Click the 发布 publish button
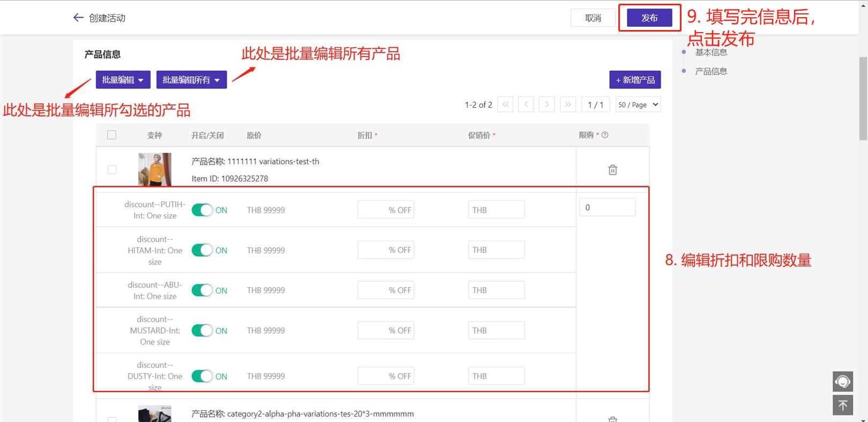The height and width of the screenshot is (422, 868). pyautogui.click(x=649, y=18)
